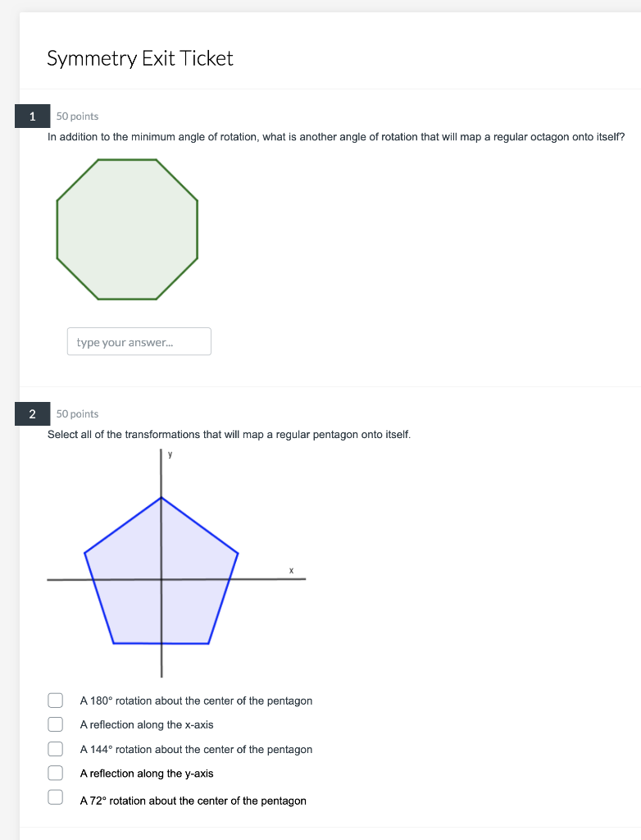
Task: Check the 180° rotation option
Action: [55, 700]
